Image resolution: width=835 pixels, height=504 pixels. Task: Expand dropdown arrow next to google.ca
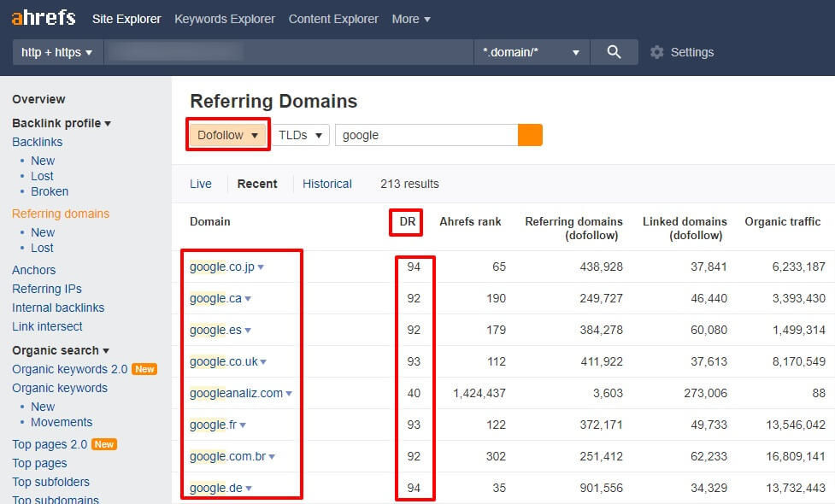(x=248, y=299)
